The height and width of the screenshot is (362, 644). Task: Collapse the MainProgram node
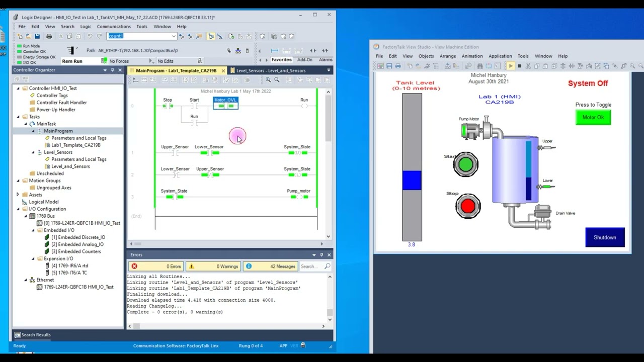click(33, 131)
